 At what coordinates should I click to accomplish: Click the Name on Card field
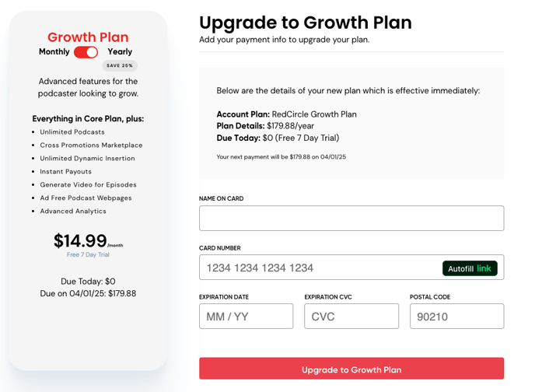(351, 218)
